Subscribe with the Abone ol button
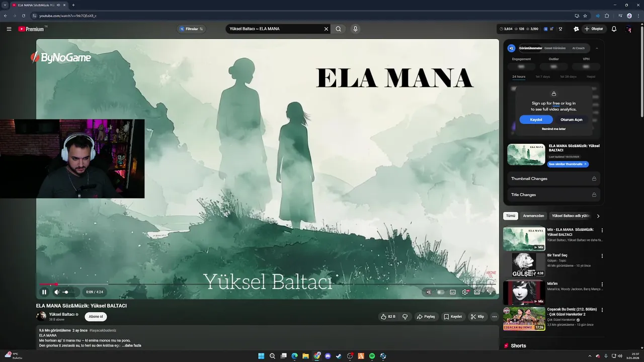This screenshot has height=362, width=644. (96, 317)
